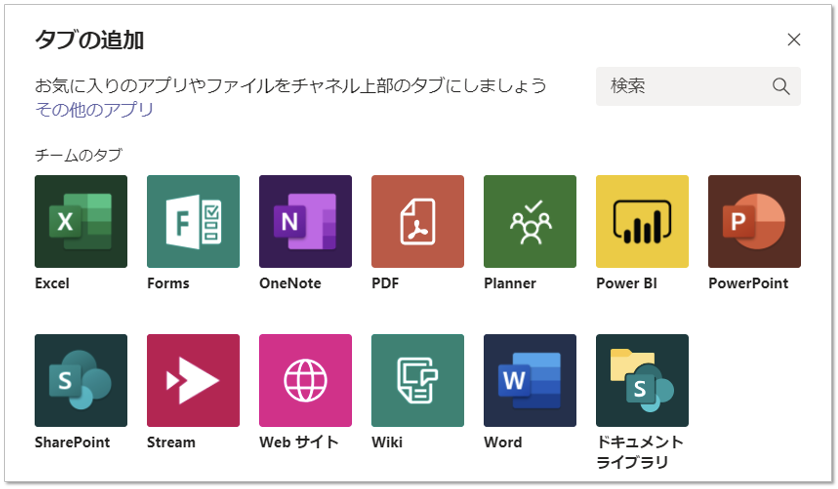
Task: Choose the SharePoint icon
Action: (81, 381)
